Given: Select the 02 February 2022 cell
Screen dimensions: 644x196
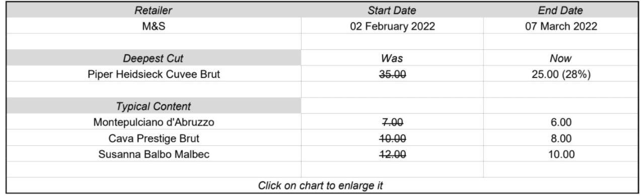Looking at the screenshot, I should 392,26.
